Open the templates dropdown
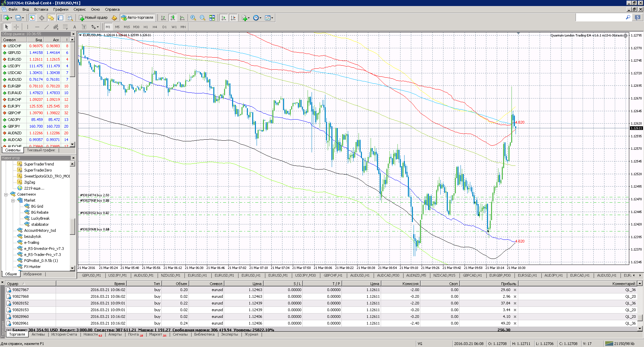 click(272, 18)
